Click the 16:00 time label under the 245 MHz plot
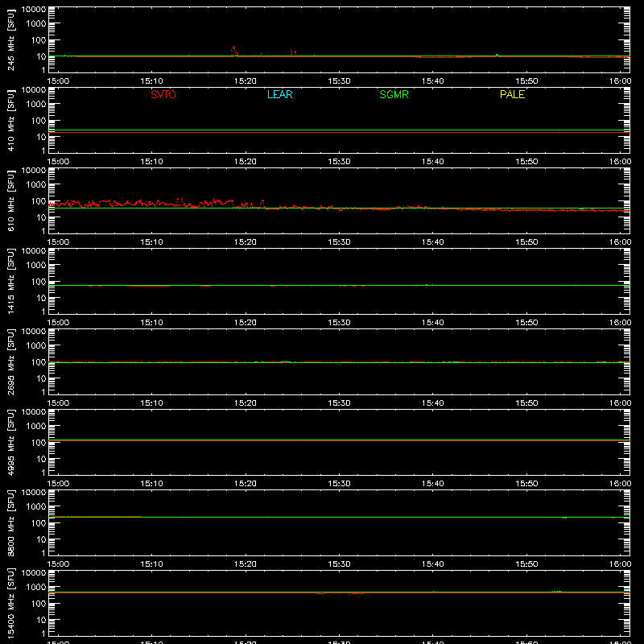 pyautogui.click(x=620, y=81)
